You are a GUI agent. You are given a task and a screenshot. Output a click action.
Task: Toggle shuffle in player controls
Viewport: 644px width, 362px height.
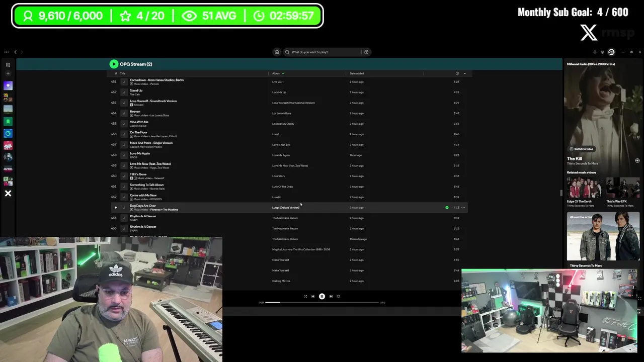(305, 296)
